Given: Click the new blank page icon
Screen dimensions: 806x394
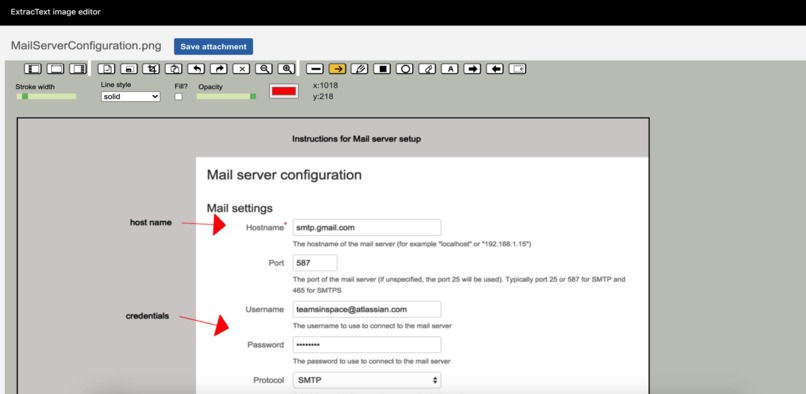Looking at the screenshot, I should point(106,69).
